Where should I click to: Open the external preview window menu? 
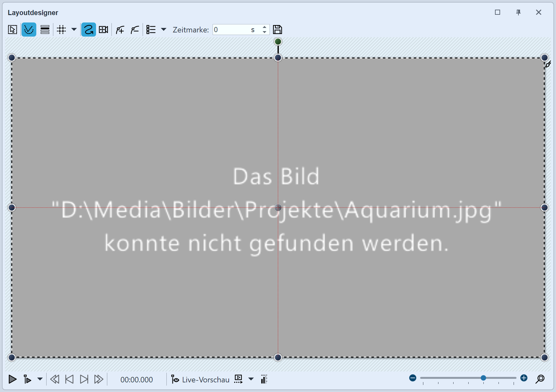(x=238, y=379)
